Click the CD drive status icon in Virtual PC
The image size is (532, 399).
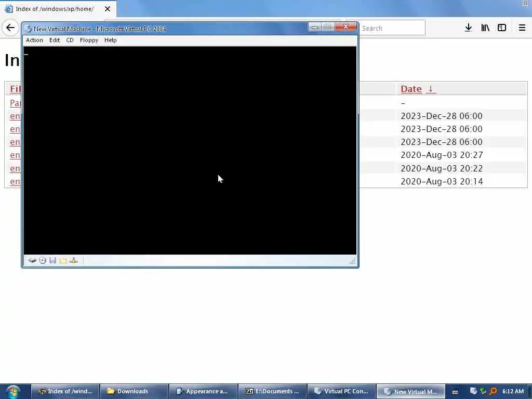[43, 261]
